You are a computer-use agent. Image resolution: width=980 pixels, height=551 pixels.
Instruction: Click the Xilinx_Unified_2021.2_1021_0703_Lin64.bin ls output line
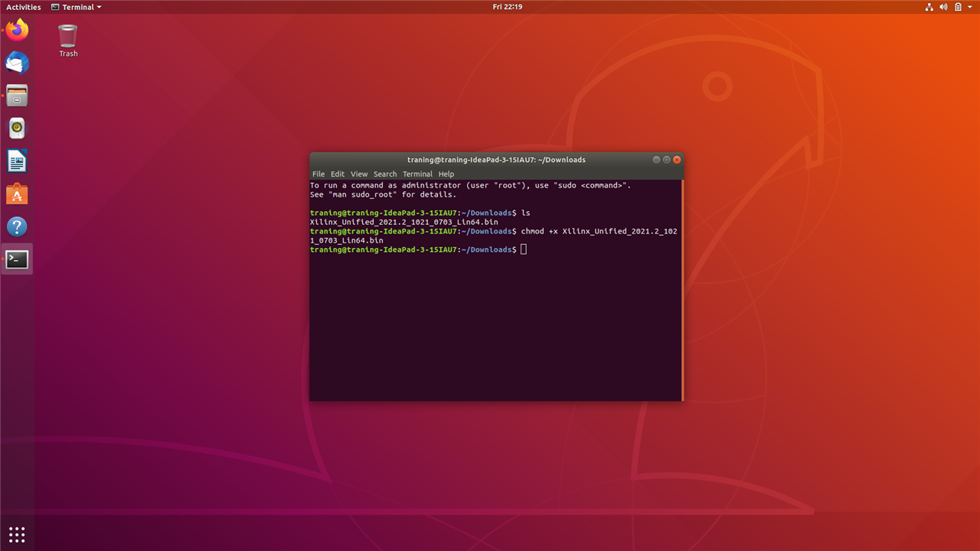pyautogui.click(x=403, y=222)
